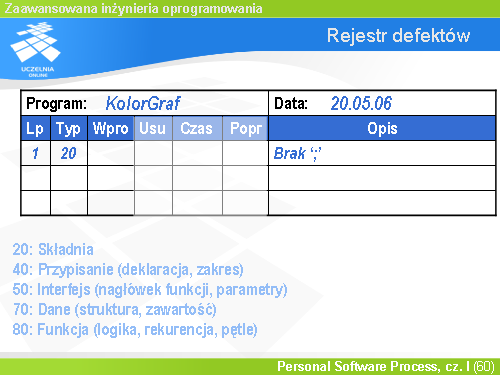This screenshot has height=375, width=500.
Task: Click the 'Rejestr defektów' slide title
Action: 398,36
